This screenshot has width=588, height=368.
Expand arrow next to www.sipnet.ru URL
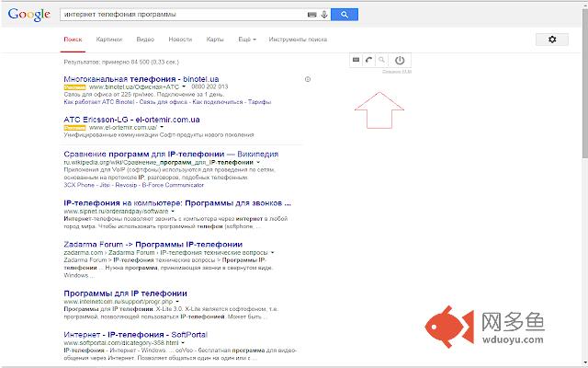point(173,212)
